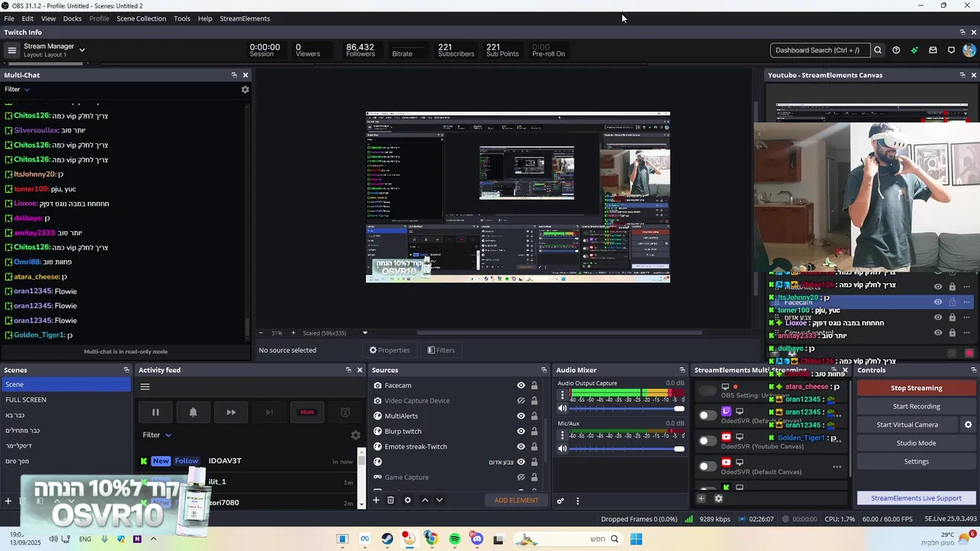The height and width of the screenshot is (551, 980).
Task: Skip alerts with the fast-forward button
Action: point(230,412)
